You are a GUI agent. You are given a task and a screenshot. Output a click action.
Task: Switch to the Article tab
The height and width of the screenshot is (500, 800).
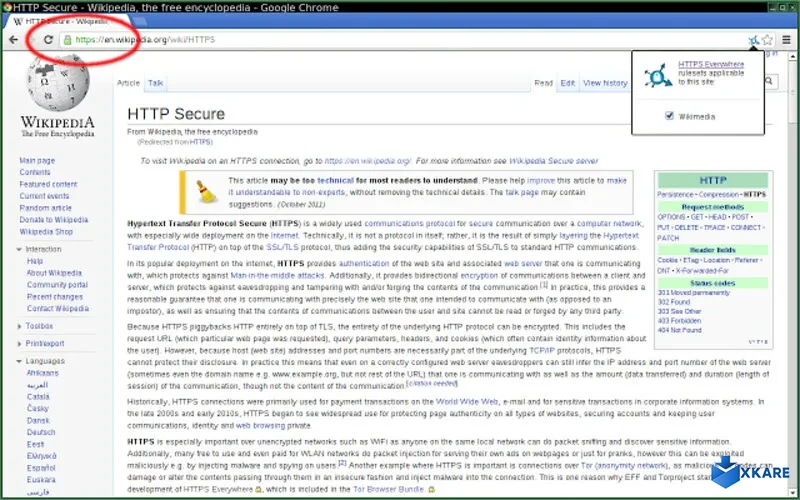point(128,83)
